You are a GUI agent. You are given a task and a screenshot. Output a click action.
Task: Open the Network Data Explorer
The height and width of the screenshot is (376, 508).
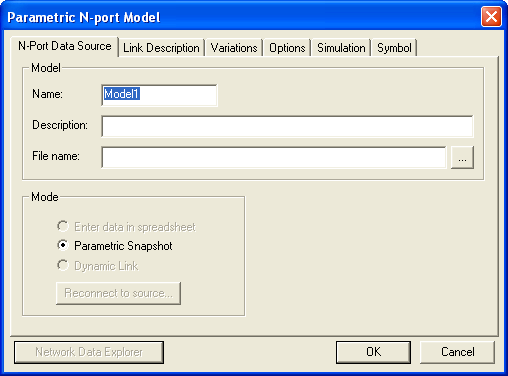tap(89, 352)
